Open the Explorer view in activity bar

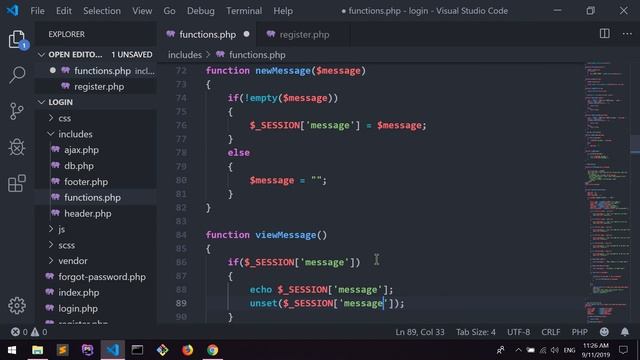click(x=17, y=39)
